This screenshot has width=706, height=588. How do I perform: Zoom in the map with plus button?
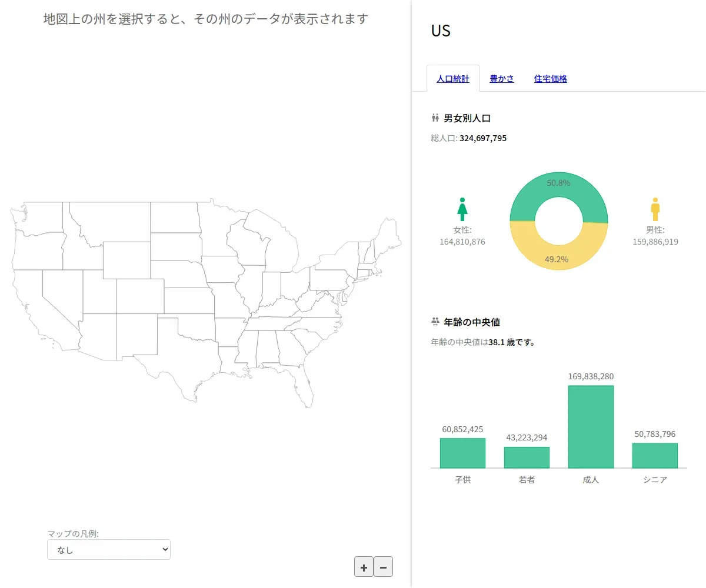point(364,567)
